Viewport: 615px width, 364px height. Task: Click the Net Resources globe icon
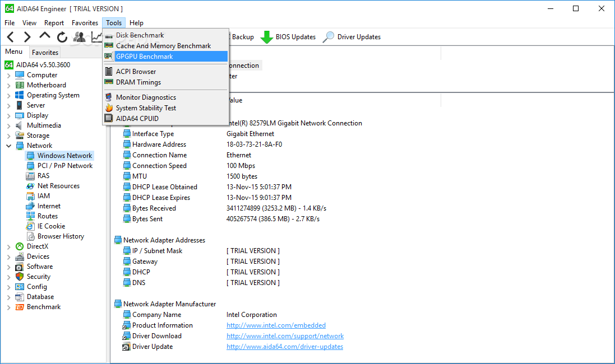[x=30, y=186]
